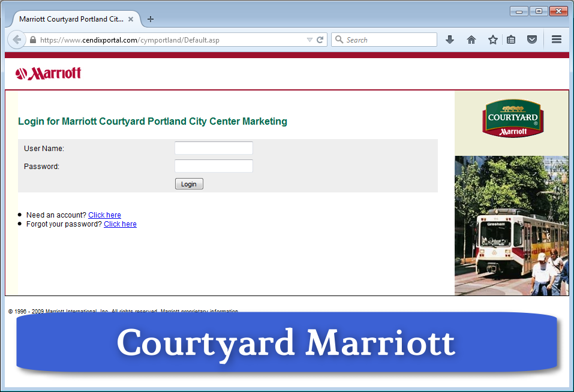
Task: Go back with the browser back arrow
Action: point(17,40)
